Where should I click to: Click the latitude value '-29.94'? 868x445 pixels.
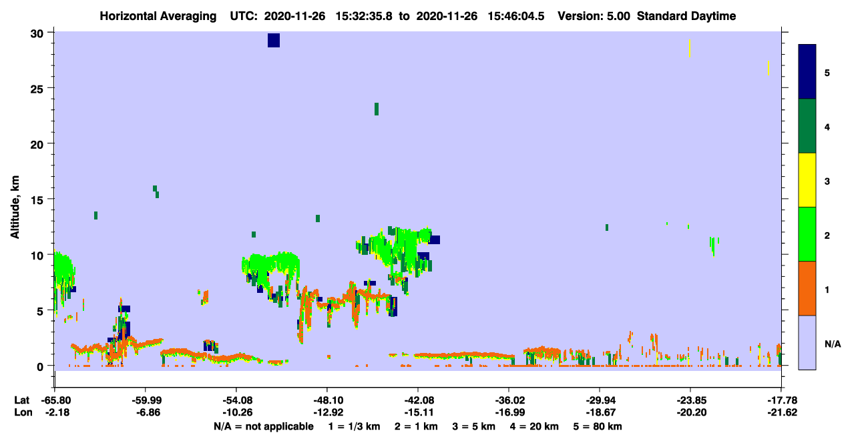[600, 400]
